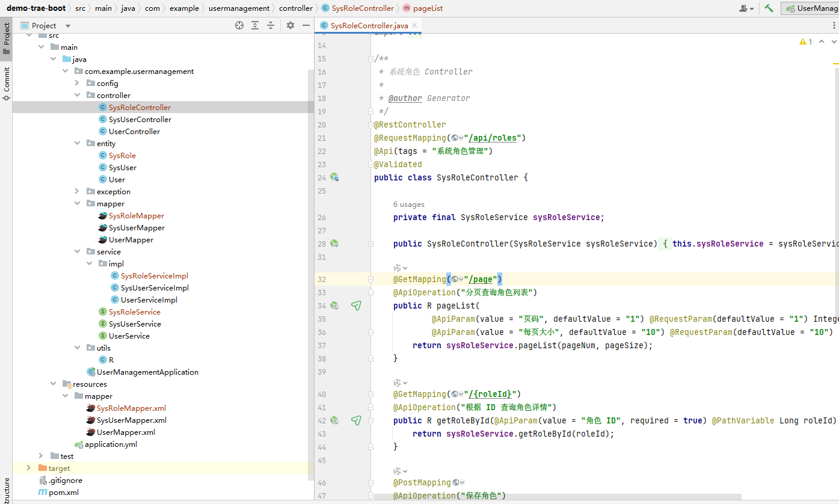Open SysUserMapper.xml in project tree
This screenshot has height=504, width=839.
click(131, 420)
